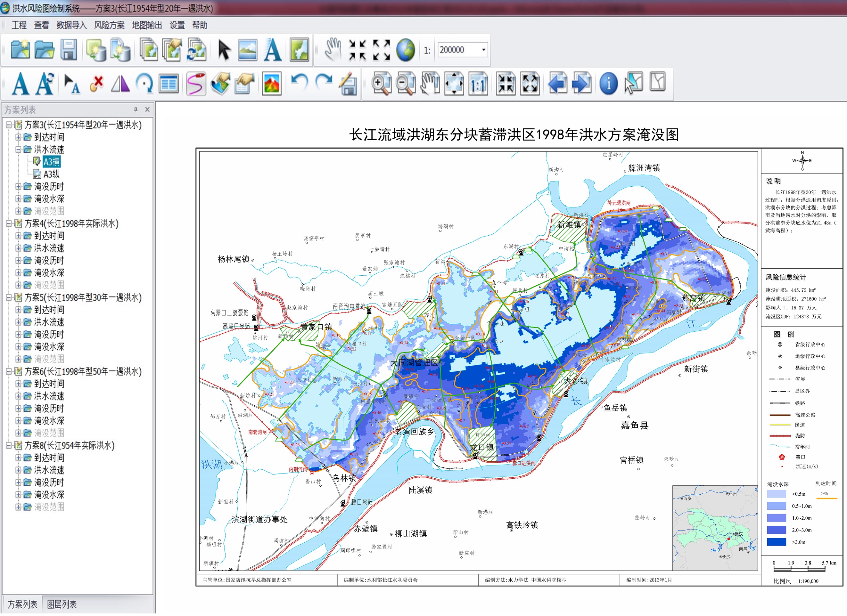Click the red X delete icon

pyautogui.click(x=97, y=83)
